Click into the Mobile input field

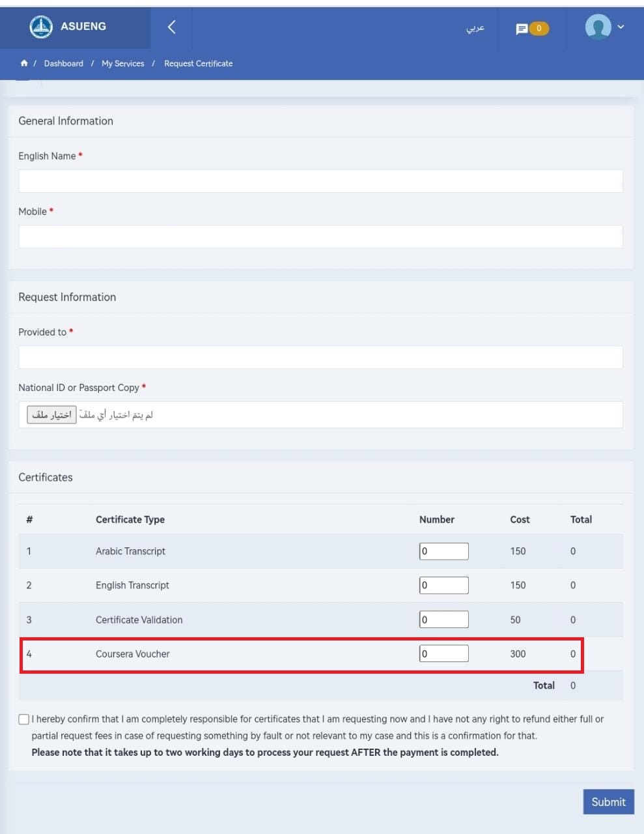[320, 237]
